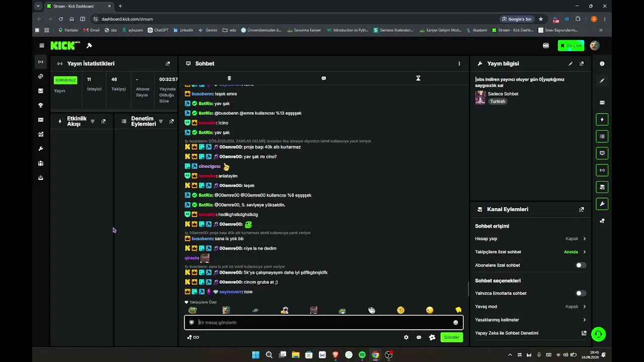Screen dimensions: 644x362
Task: Open chat settings gear below message box
Action: point(406,337)
